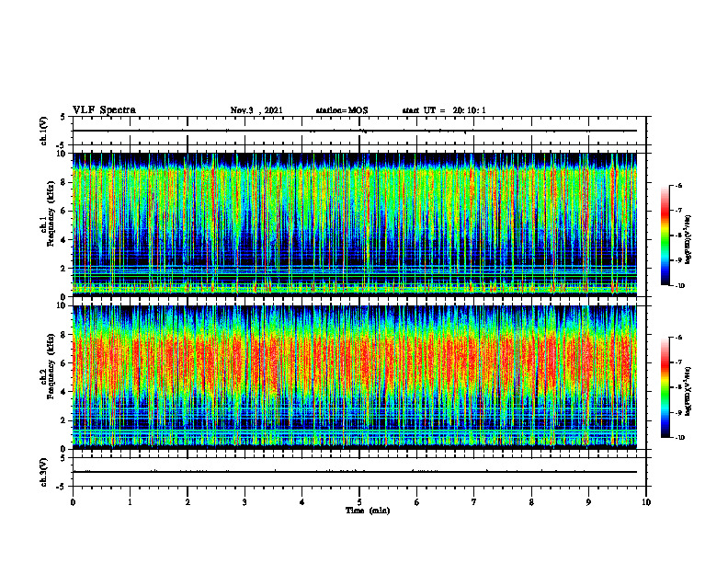Click the '-10' tick on ch.2 color bar
Image resolution: width=728 pixels, height=563 pixels.
click(x=680, y=438)
